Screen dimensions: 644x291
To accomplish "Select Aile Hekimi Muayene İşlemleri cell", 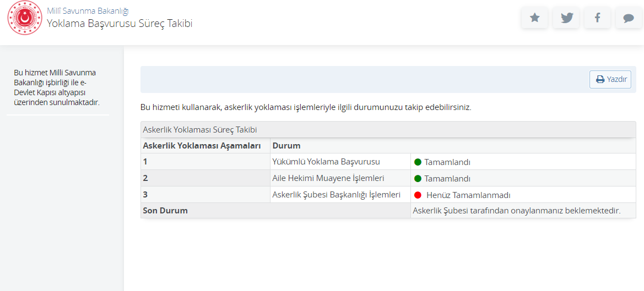I will tap(340, 178).
